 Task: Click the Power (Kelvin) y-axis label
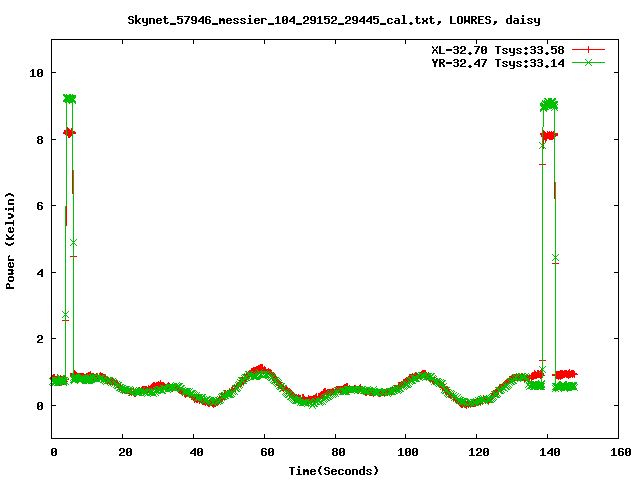tap(10, 241)
